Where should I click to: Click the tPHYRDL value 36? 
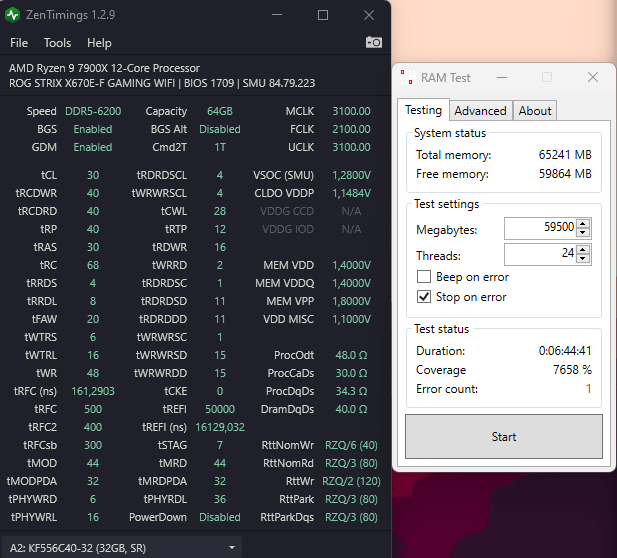click(x=220, y=499)
